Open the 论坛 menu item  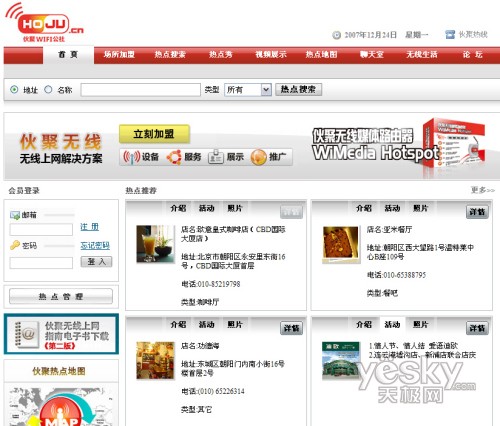coord(473,54)
